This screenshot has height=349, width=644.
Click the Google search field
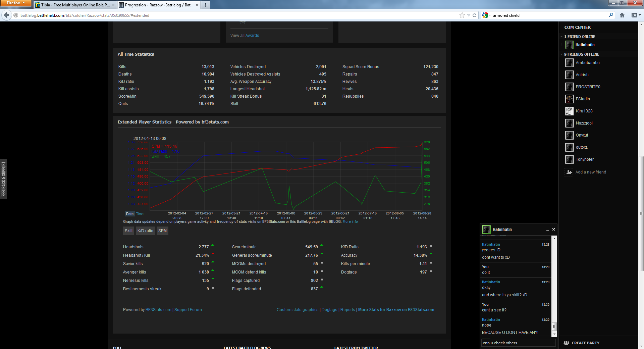pos(549,15)
